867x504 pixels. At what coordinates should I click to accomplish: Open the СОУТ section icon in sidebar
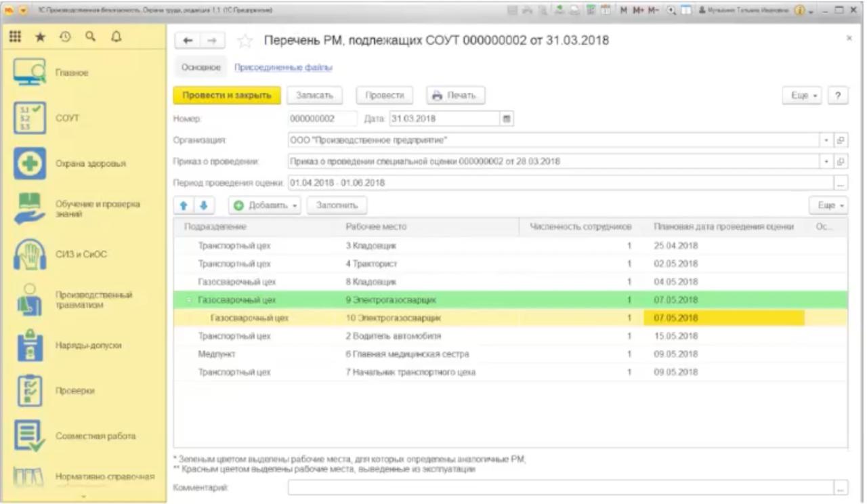point(30,118)
